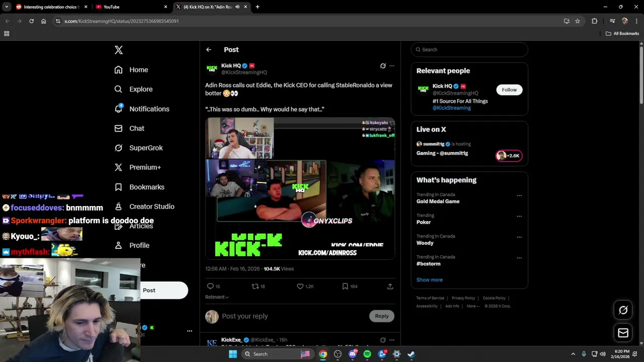Image resolution: width=644 pixels, height=362 pixels.
Task: Open Chat in X sidebar
Action: tap(129, 129)
